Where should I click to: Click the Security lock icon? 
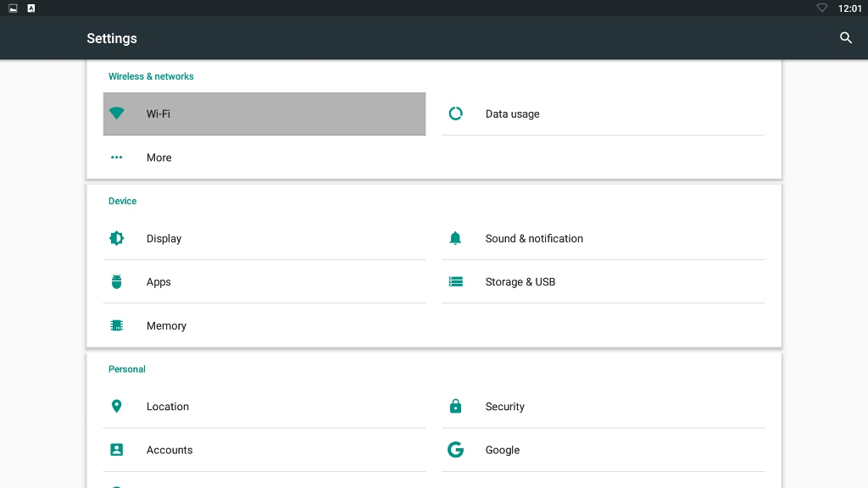(x=455, y=407)
